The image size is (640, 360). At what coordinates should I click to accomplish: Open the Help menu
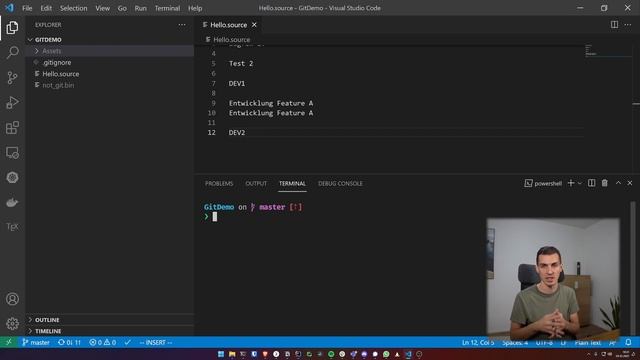point(195,8)
